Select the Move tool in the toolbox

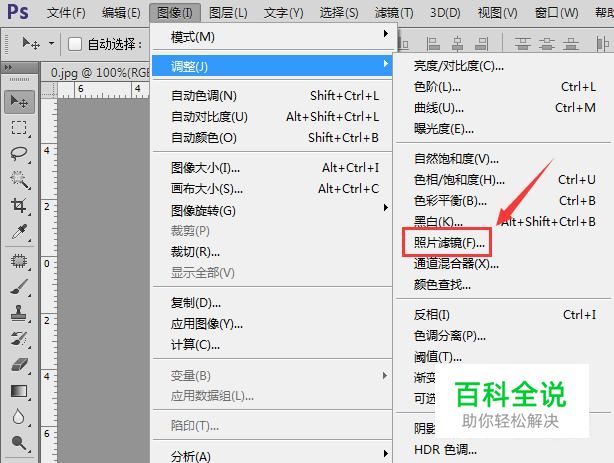(19, 102)
